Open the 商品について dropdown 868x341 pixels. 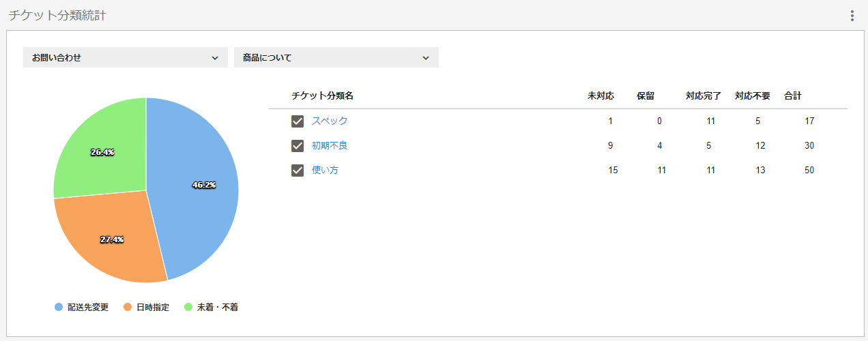point(336,57)
